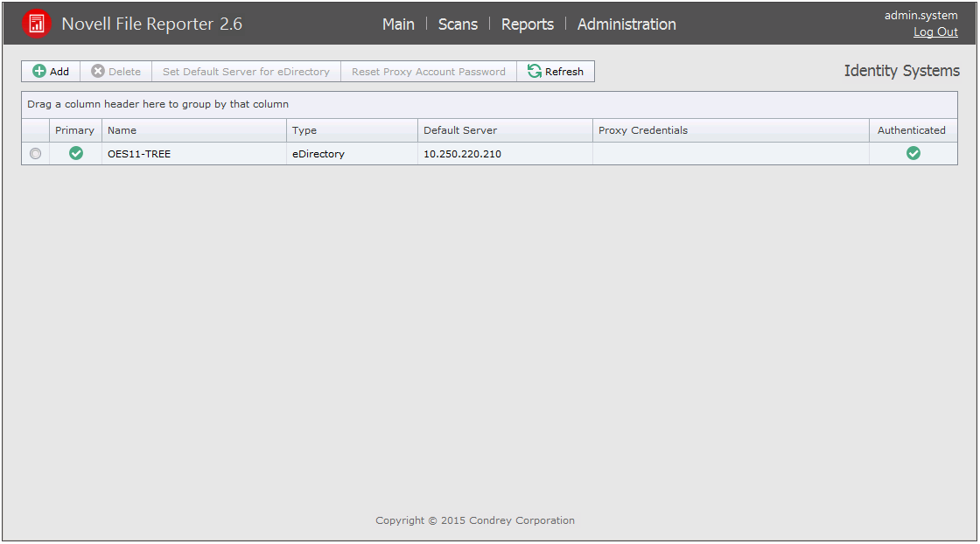The width and height of the screenshot is (980, 544).
Task: Sort by the Proxy Credentials column header
Action: pyautogui.click(x=643, y=130)
